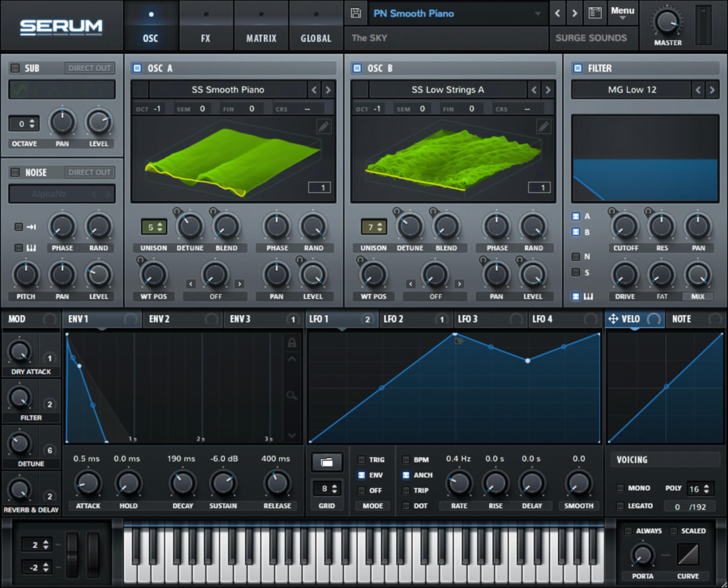Screen dimensions: 728x588
Task: Click the noise one-shot arrow icon
Action: pyautogui.click(x=31, y=226)
